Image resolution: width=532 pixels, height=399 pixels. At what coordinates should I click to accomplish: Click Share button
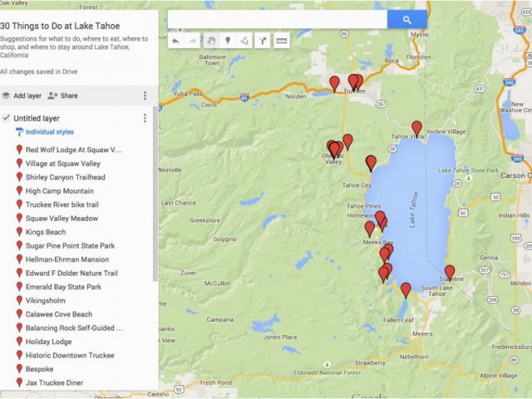click(63, 96)
